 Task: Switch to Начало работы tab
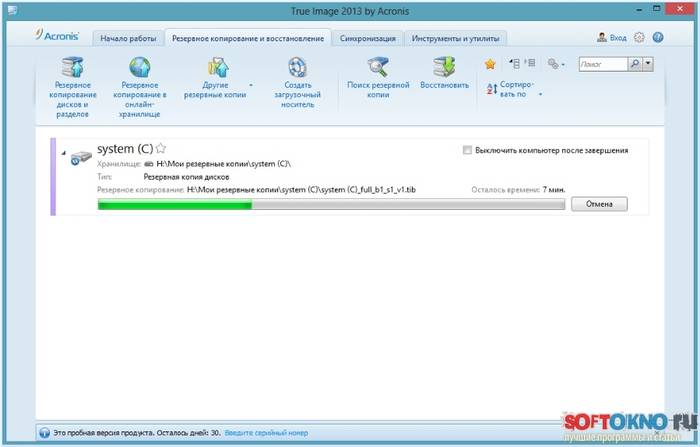(x=128, y=38)
